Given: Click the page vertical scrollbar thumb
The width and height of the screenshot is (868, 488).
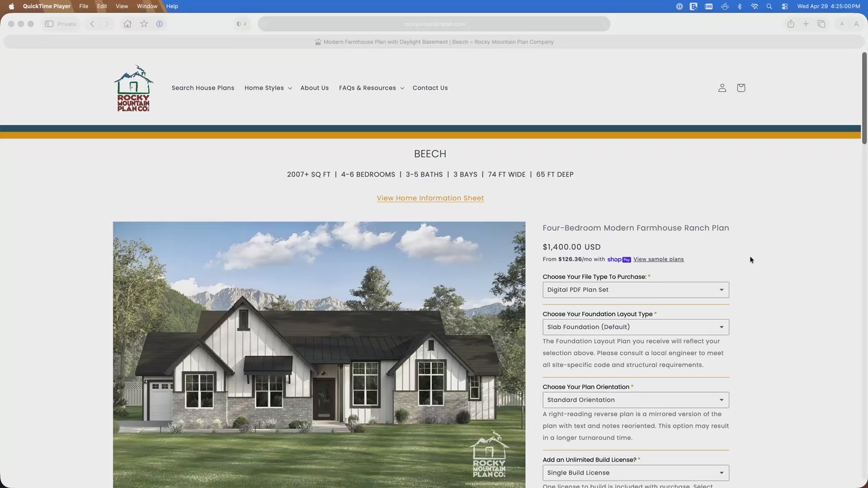Looking at the screenshot, I should 864,98.
